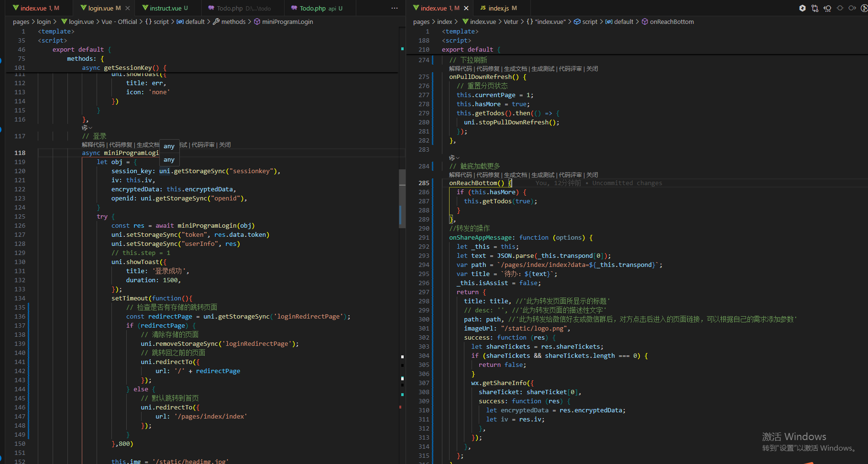Click the previous commit circle icon
This screenshot has height=464, width=868.
(x=840, y=8)
